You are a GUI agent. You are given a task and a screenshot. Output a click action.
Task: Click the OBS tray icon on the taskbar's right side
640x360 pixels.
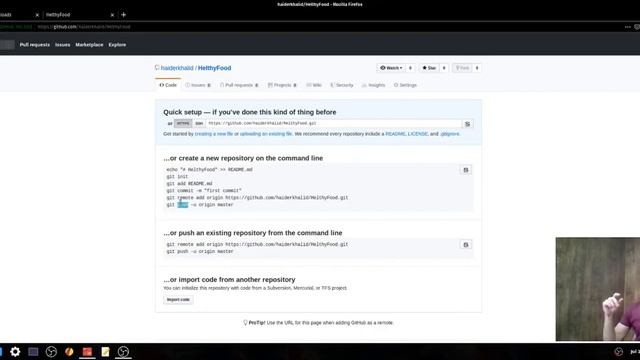pos(619,351)
